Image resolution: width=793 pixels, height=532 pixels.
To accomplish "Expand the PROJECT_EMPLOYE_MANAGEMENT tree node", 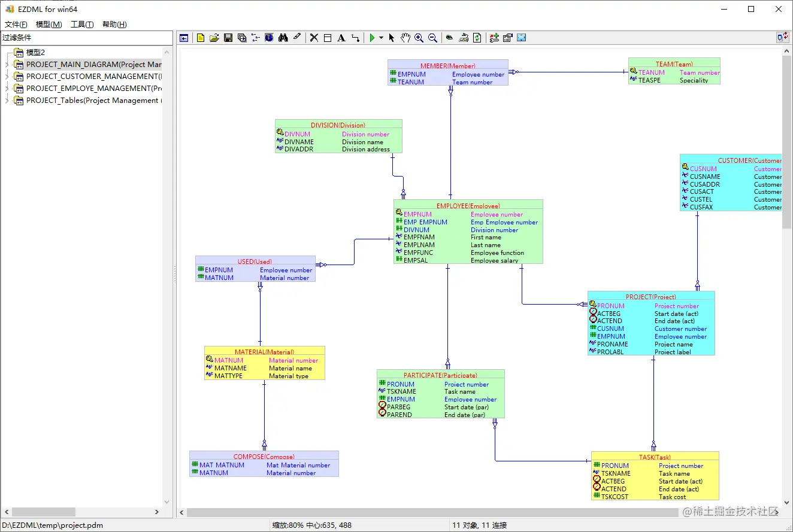I will (x=7, y=89).
